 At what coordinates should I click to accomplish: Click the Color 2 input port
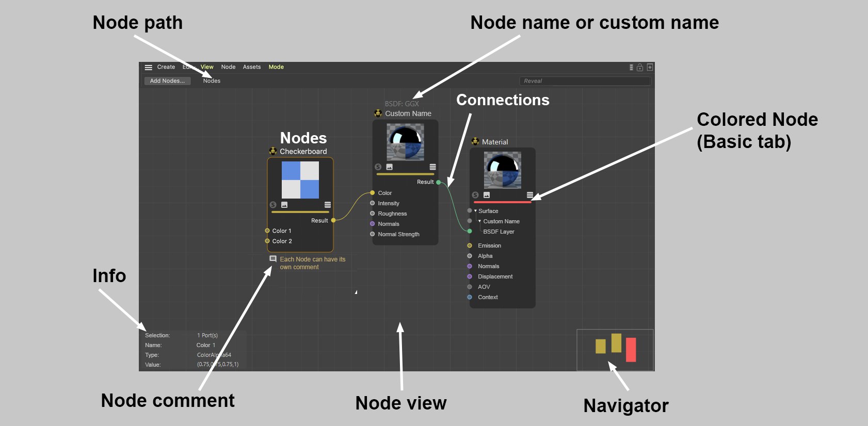[267, 241]
